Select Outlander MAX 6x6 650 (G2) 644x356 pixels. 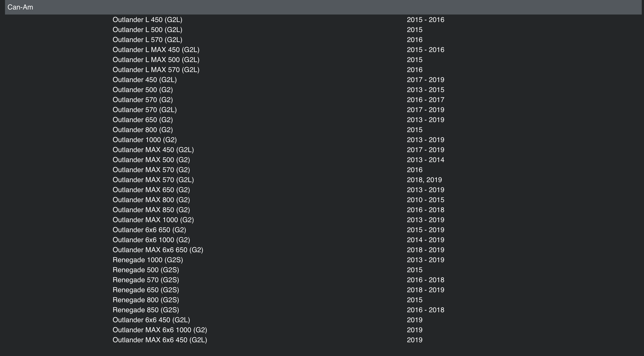(158, 250)
